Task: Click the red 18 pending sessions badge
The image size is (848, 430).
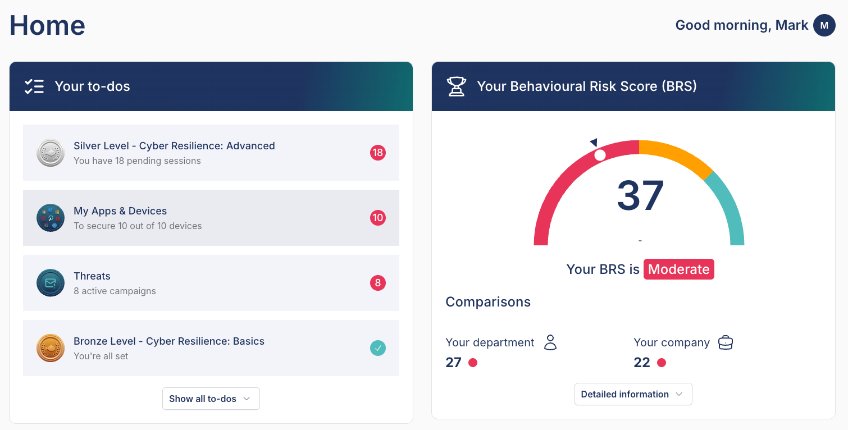Action: (377, 153)
